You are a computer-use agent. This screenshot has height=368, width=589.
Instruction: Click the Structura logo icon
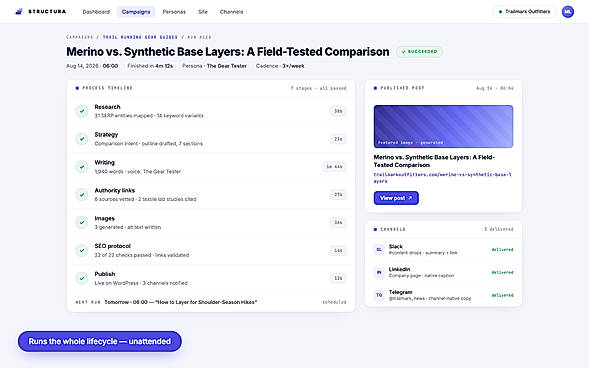(x=19, y=12)
